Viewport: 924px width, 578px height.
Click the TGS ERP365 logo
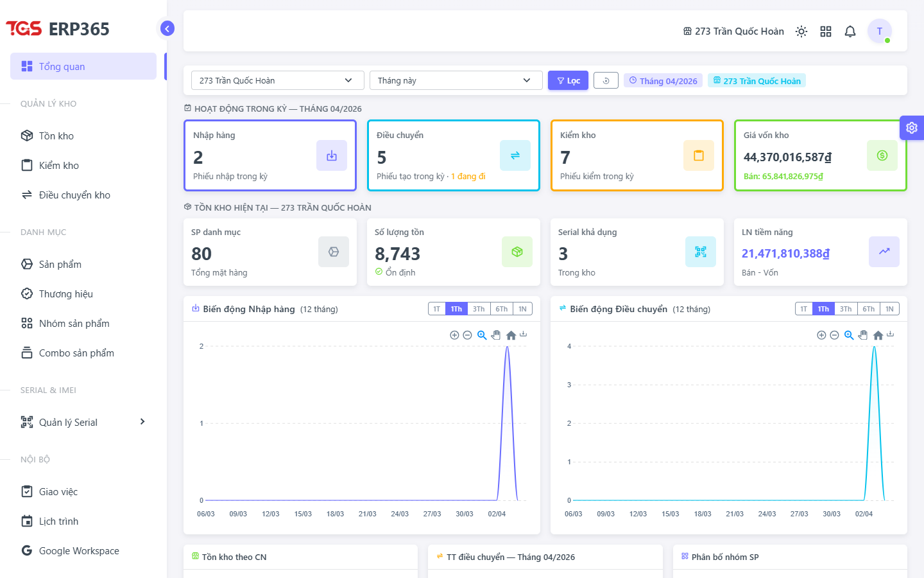point(58,29)
